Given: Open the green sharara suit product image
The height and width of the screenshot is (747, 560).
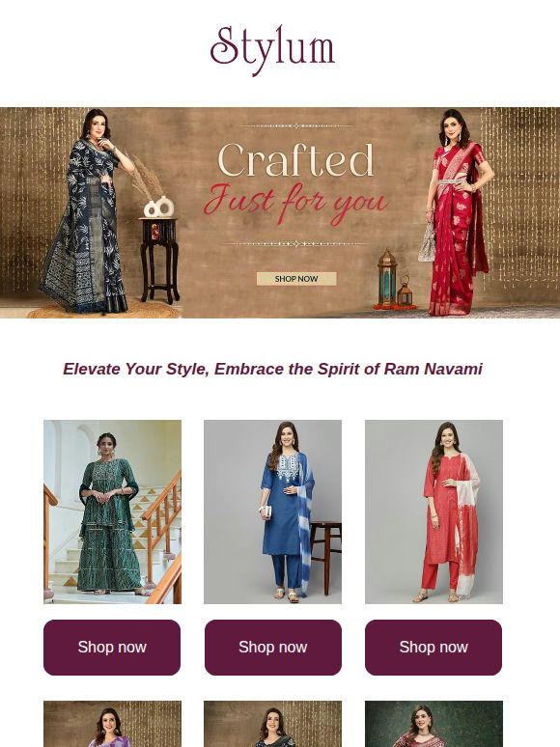Looking at the screenshot, I should (112, 512).
